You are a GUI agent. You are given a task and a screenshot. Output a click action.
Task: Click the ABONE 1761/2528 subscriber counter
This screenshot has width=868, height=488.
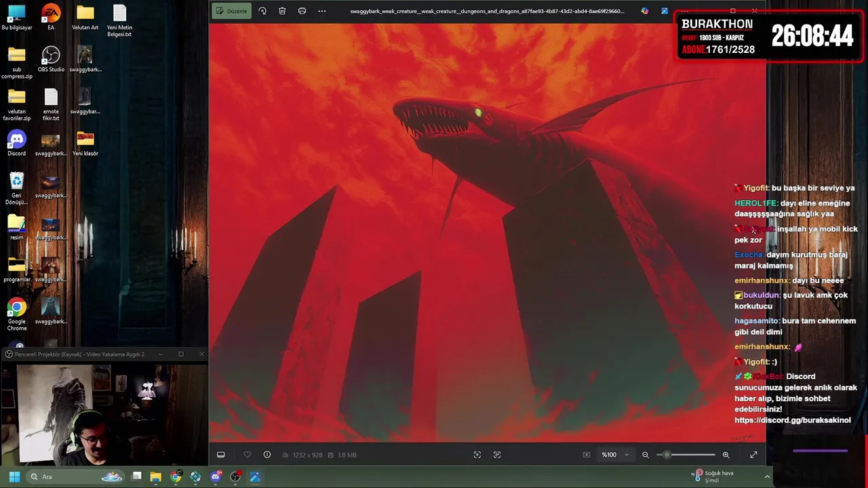[x=718, y=49]
